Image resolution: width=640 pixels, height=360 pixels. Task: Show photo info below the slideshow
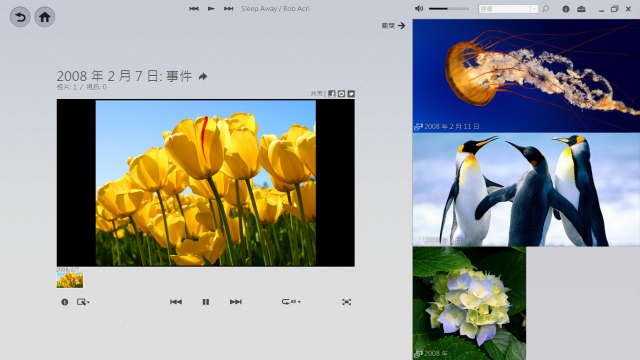(x=64, y=302)
